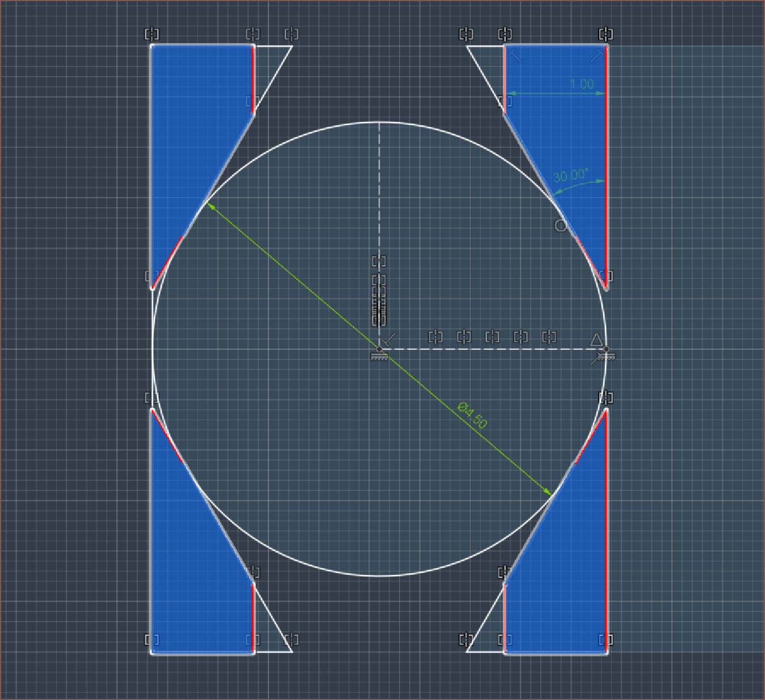Screen dimensions: 765x700
Task: Select the perpendicular icon in the upper-right profile's inner top corner
Action: click(515, 56)
